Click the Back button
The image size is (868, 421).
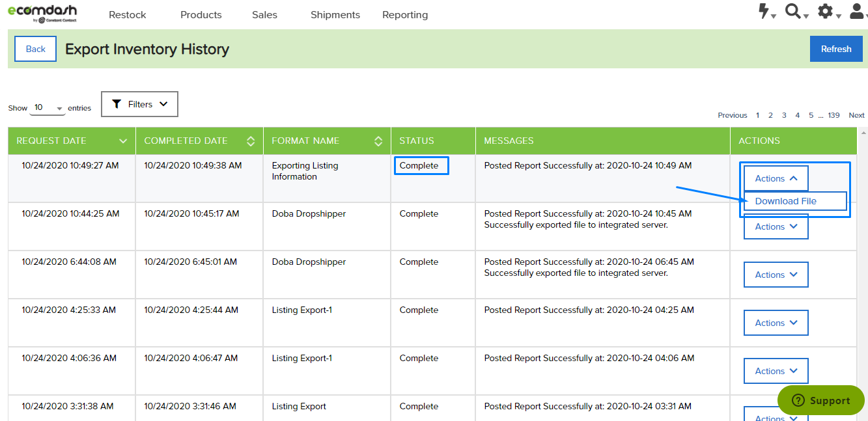pos(36,49)
